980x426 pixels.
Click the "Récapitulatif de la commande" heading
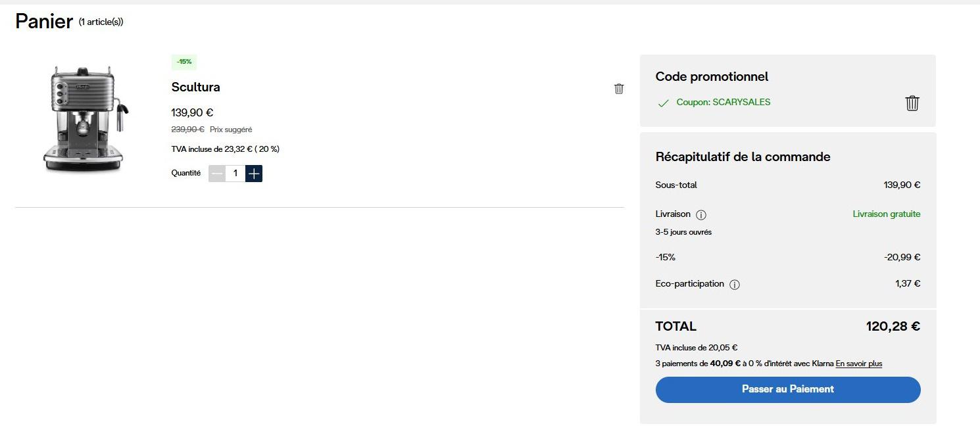click(743, 157)
